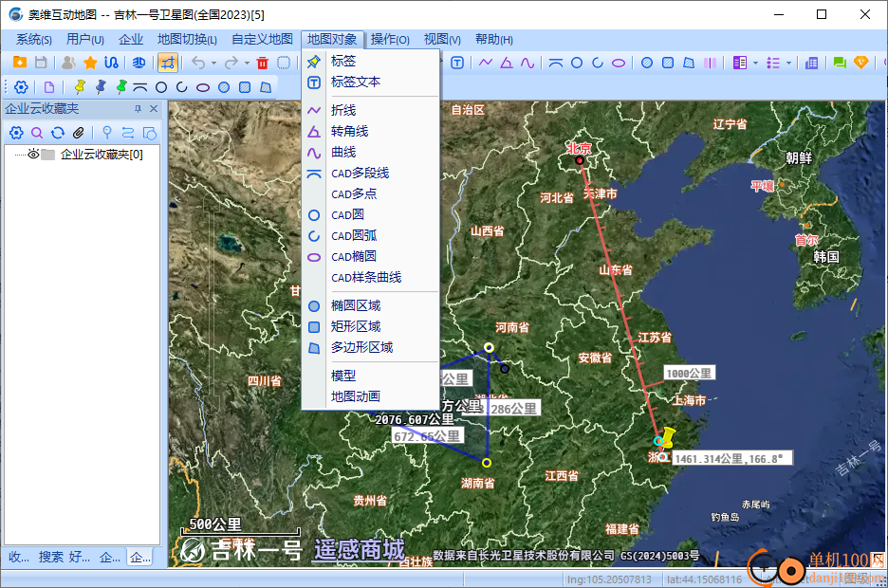Select the 企业云收藏夹[0] tree folder
The image size is (888, 588).
click(102, 155)
